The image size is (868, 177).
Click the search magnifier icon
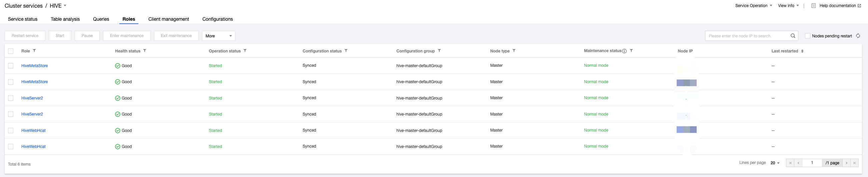point(793,36)
